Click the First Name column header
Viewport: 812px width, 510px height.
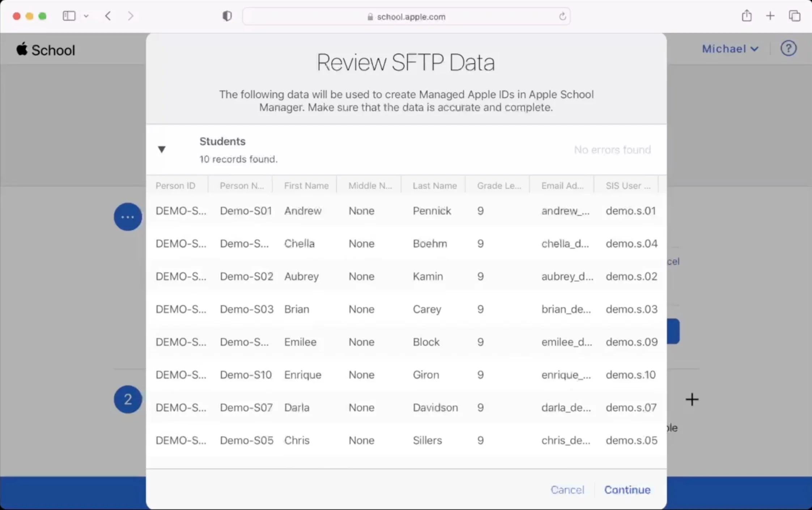[x=306, y=186]
